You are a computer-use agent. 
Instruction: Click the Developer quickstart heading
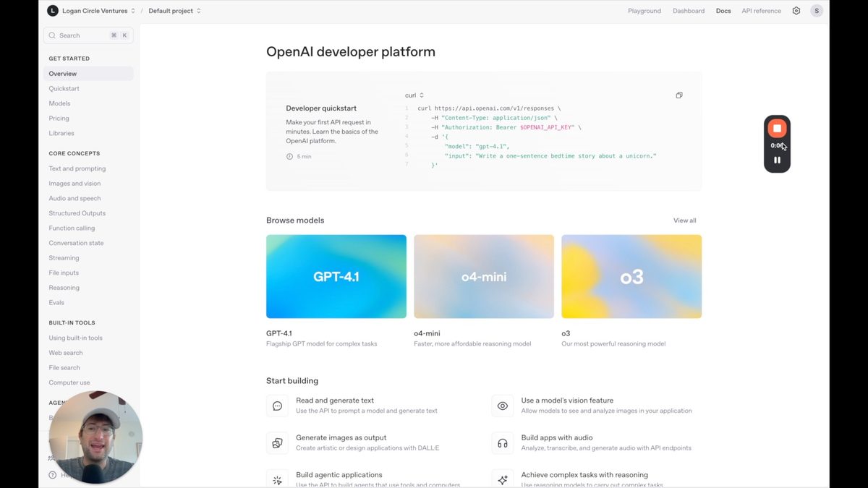(321, 108)
